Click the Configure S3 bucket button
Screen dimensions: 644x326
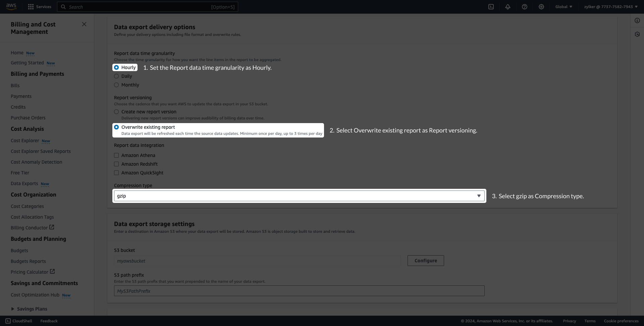426,261
